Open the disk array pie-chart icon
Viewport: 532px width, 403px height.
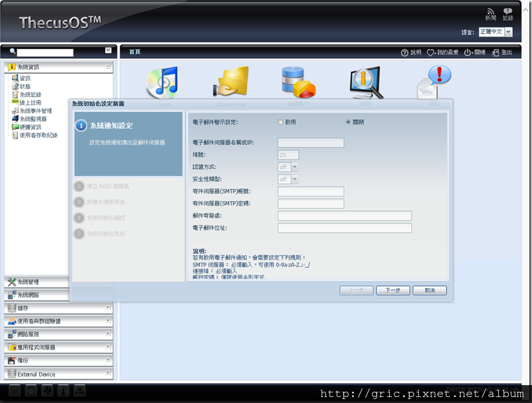tap(298, 82)
